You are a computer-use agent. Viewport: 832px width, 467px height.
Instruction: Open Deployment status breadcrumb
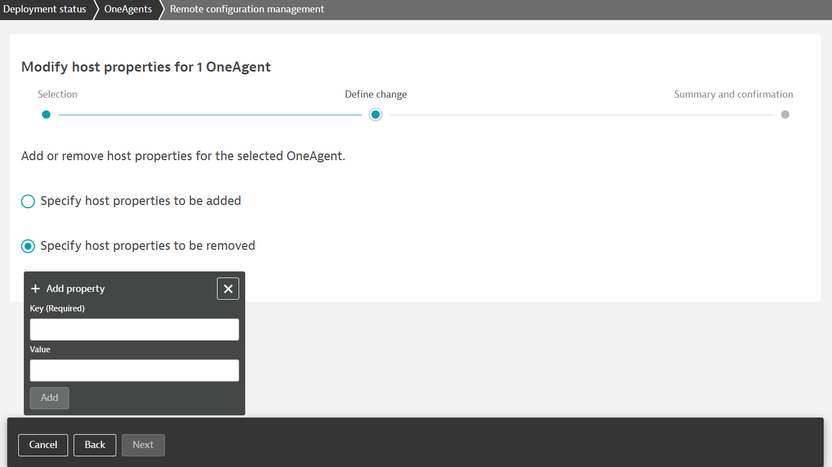point(44,9)
